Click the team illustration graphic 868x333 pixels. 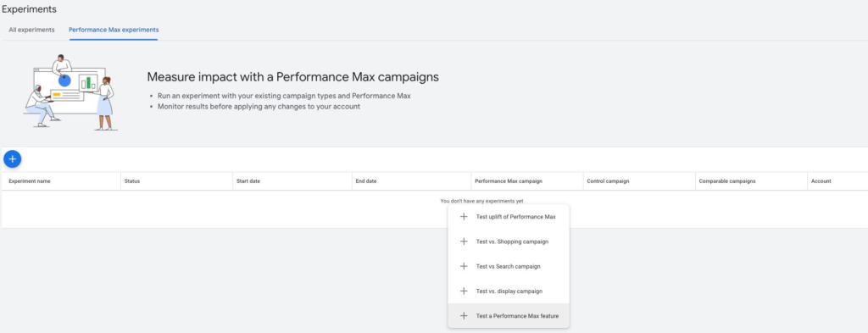pos(70,92)
